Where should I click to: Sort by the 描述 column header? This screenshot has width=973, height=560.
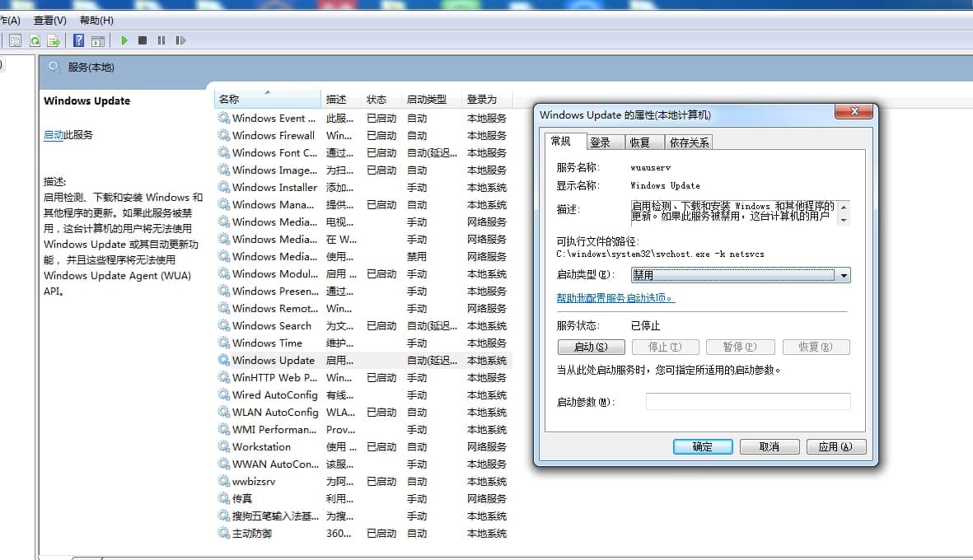[x=341, y=99]
